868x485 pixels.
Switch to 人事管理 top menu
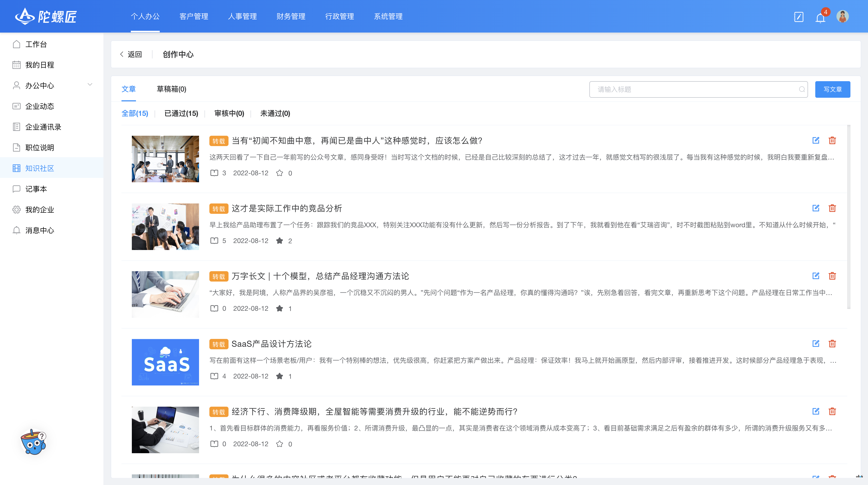pos(242,16)
